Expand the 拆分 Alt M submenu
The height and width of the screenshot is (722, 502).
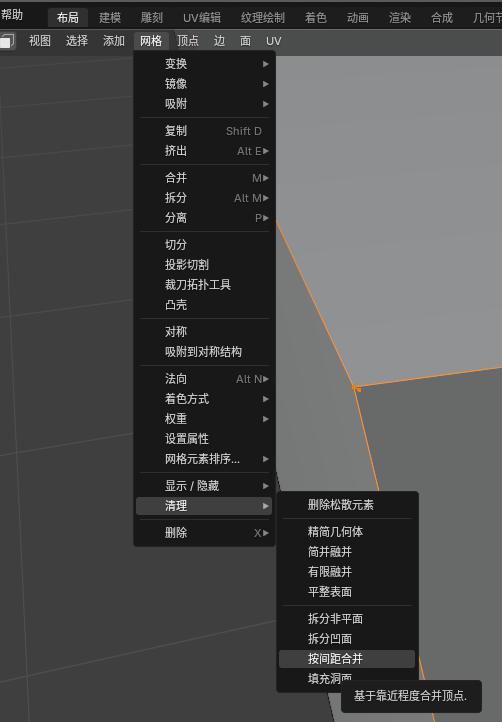(204, 198)
